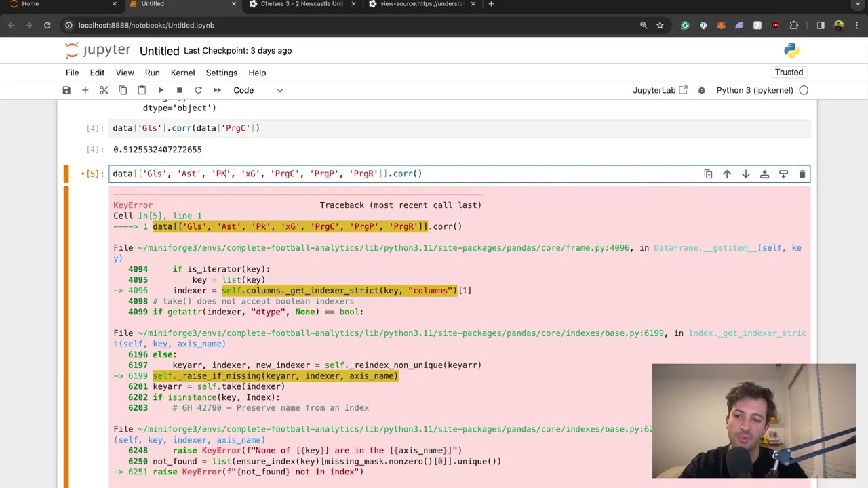Open the Kernel menu

click(182, 73)
